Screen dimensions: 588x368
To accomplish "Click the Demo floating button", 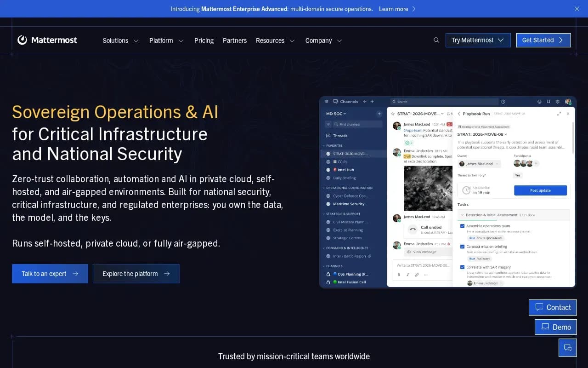I will tap(556, 327).
